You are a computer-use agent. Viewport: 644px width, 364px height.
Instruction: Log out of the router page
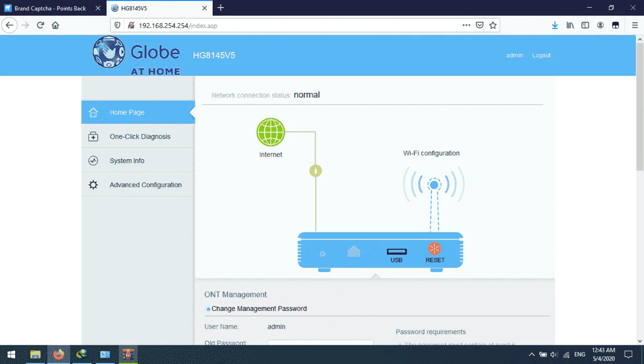[541, 55]
